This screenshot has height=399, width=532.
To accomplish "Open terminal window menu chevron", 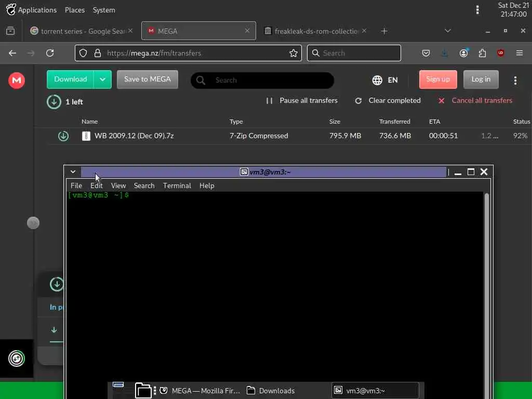I will tap(73, 171).
